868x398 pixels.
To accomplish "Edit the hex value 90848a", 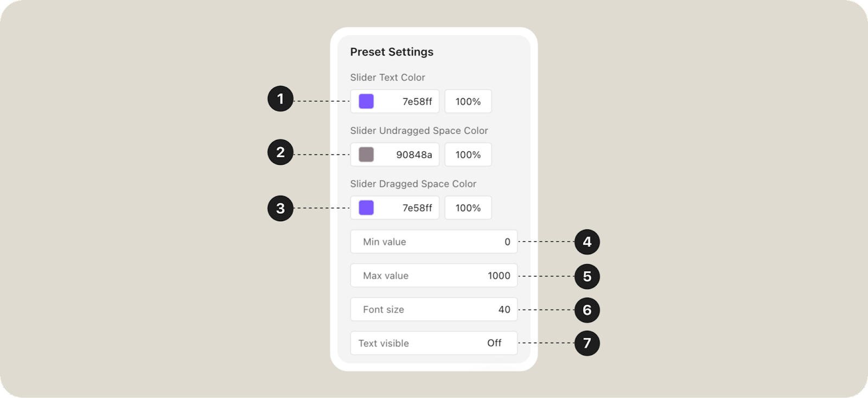I will [x=413, y=155].
